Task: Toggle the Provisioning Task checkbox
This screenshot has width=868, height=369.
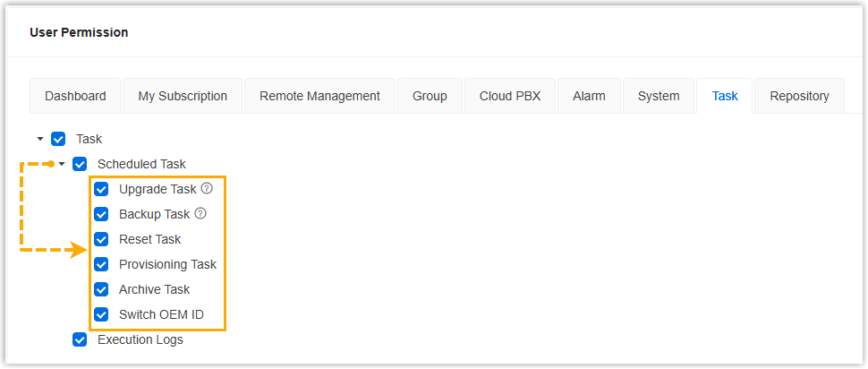Action: 101,264
